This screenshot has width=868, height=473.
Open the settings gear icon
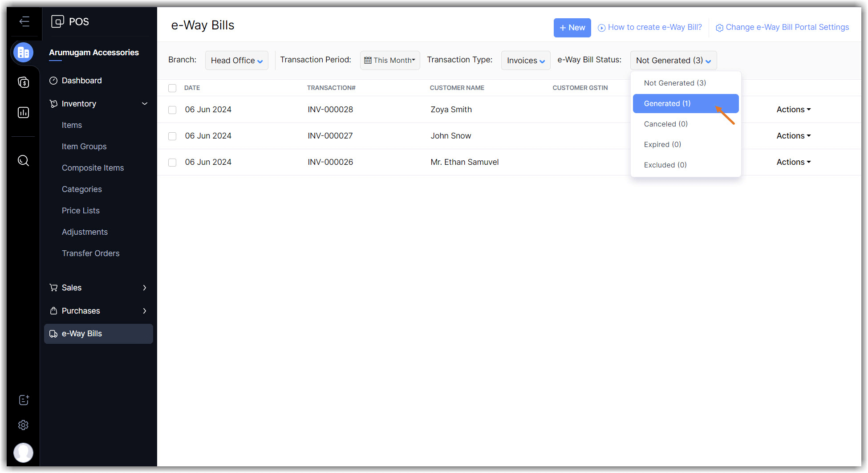click(24, 425)
